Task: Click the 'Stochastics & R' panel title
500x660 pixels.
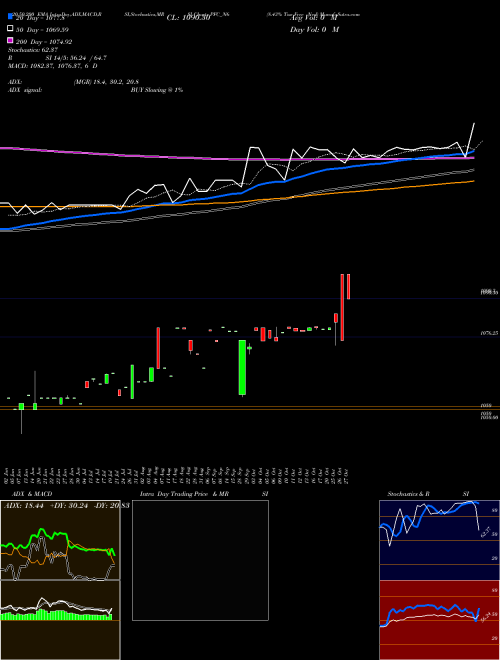Action: (x=409, y=494)
